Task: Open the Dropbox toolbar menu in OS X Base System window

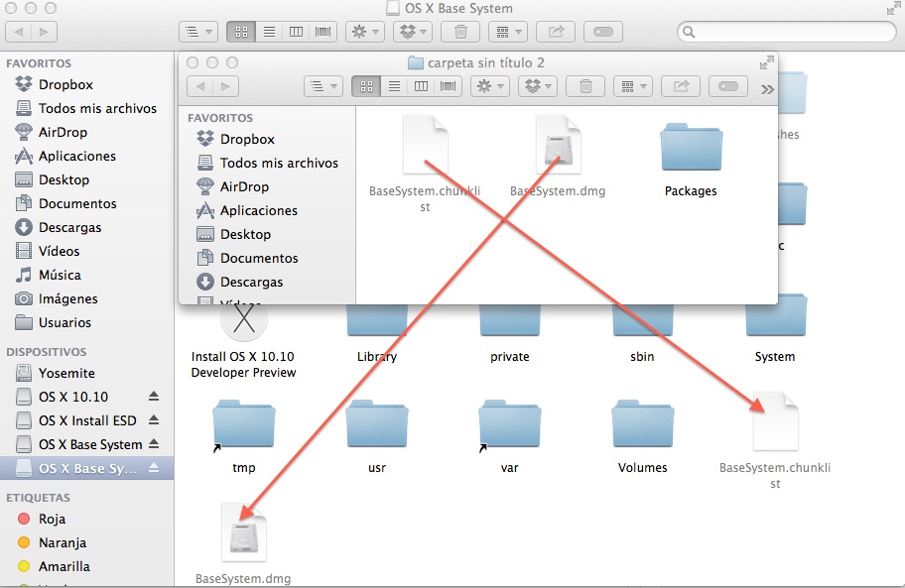Action: (x=413, y=32)
